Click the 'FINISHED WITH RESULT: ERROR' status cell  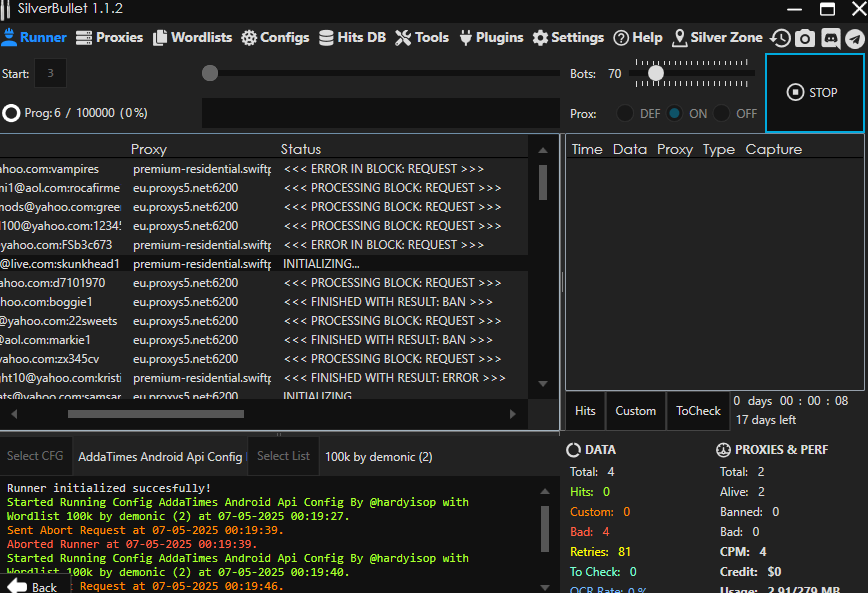tap(394, 378)
